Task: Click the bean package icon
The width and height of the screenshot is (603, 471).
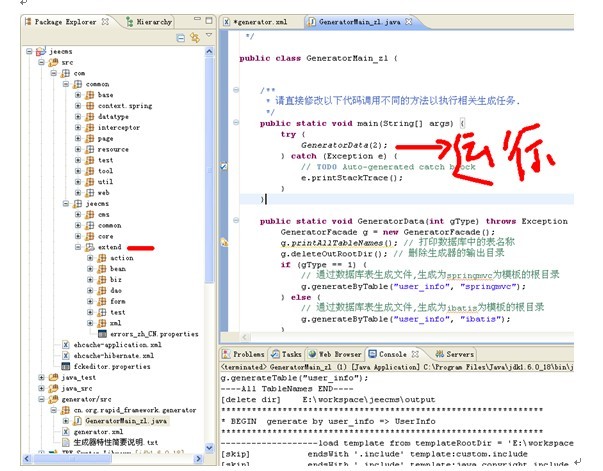Action: pos(102,269)
